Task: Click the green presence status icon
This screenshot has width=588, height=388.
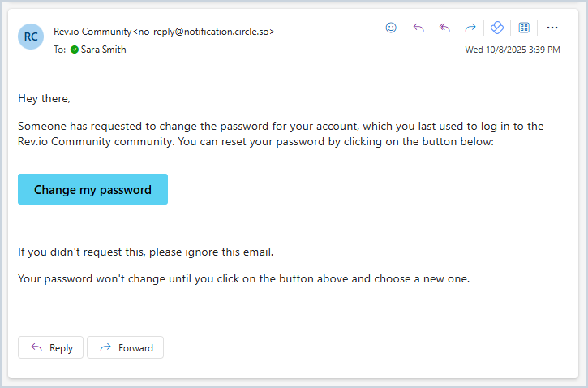Action: (x=75, y=50)
